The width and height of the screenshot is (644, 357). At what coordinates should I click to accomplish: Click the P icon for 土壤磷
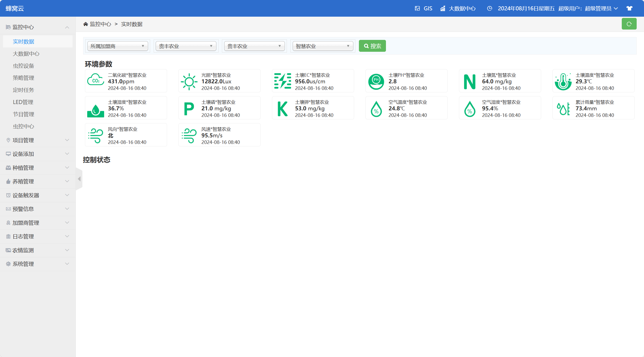click(189, 109)
